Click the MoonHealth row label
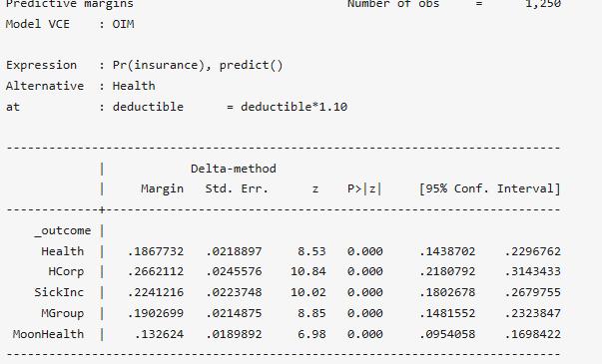 click(48, 334)
